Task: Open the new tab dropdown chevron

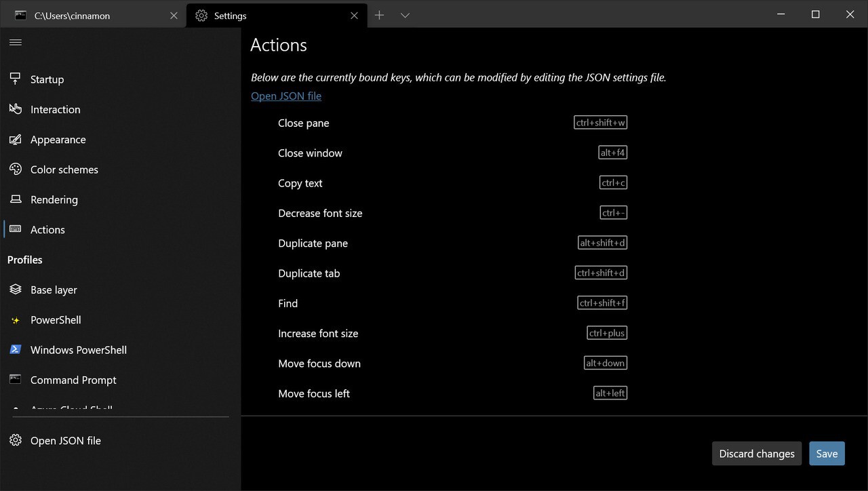Action: pyautogui.click(x=405, y=16)
